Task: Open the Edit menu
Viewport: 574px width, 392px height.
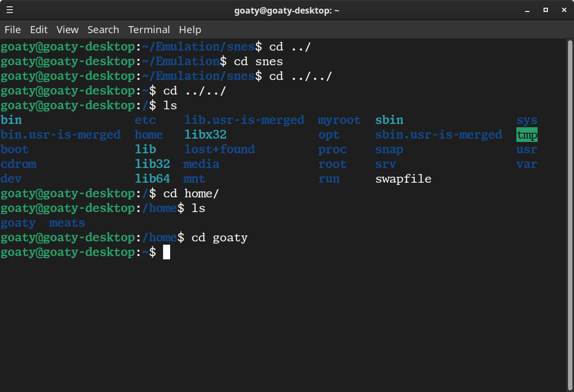Action: pyautogui.click(x=39, y=30)
